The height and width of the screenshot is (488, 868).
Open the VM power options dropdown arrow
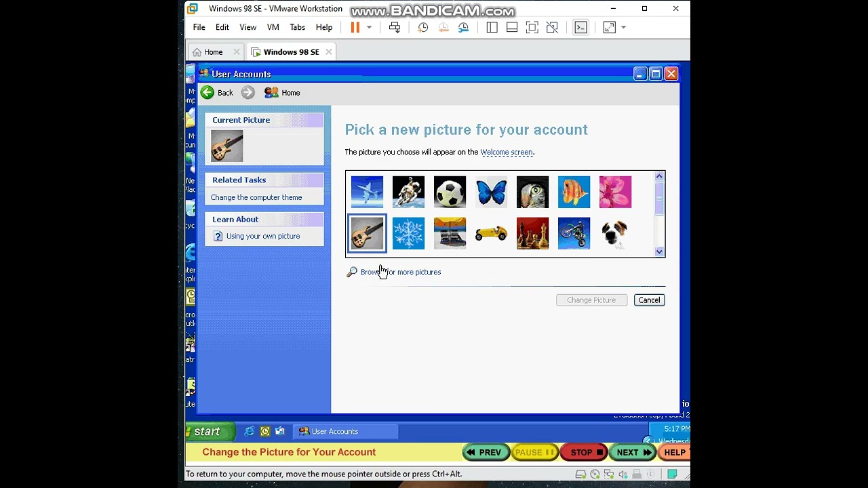369,27
